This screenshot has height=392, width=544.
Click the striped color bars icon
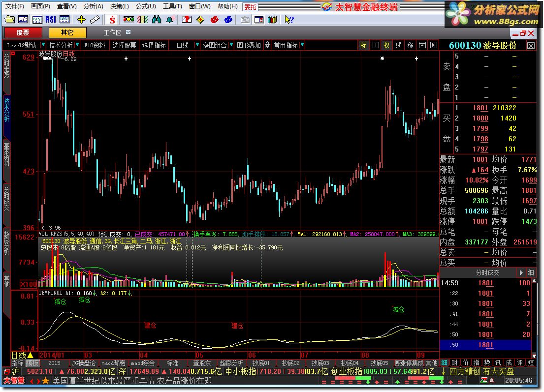(x=142, y=20)
